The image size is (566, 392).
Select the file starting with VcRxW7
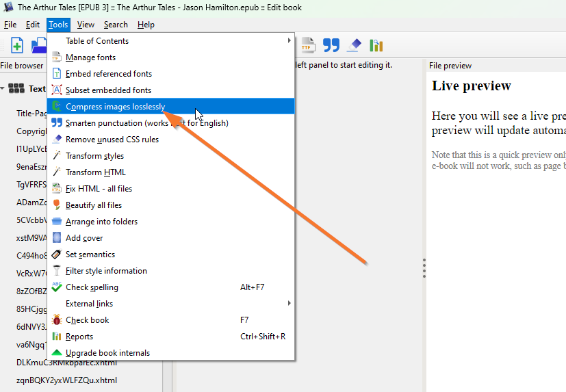pos(31,273)
